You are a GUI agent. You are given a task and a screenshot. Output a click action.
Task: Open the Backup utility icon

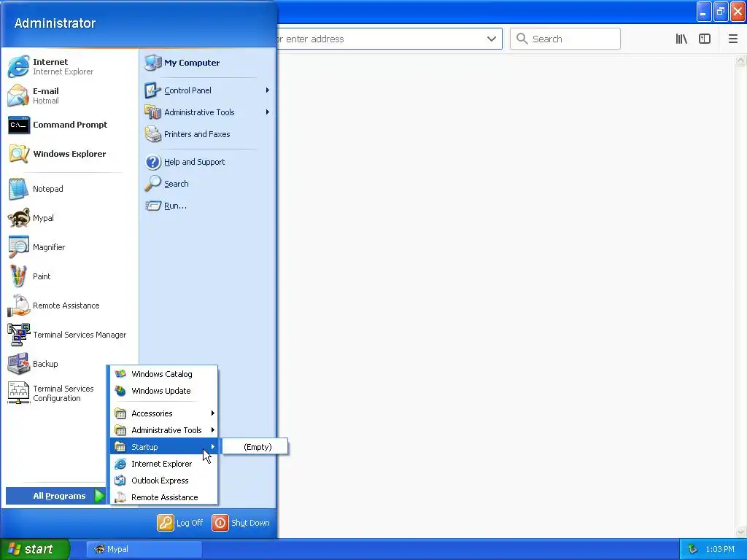[18, 364]
